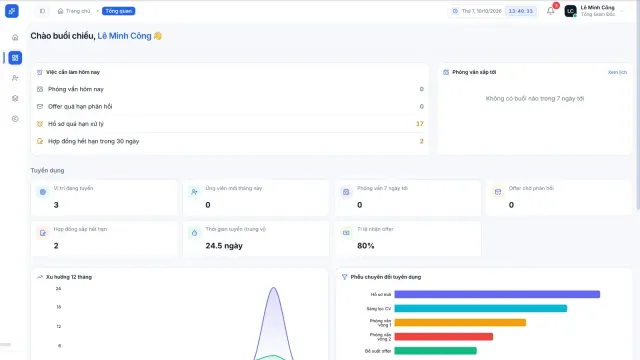The image size is (640, 360).
Task: Click the Phễu chuyển đổi funnel icon
Action: 344,277
